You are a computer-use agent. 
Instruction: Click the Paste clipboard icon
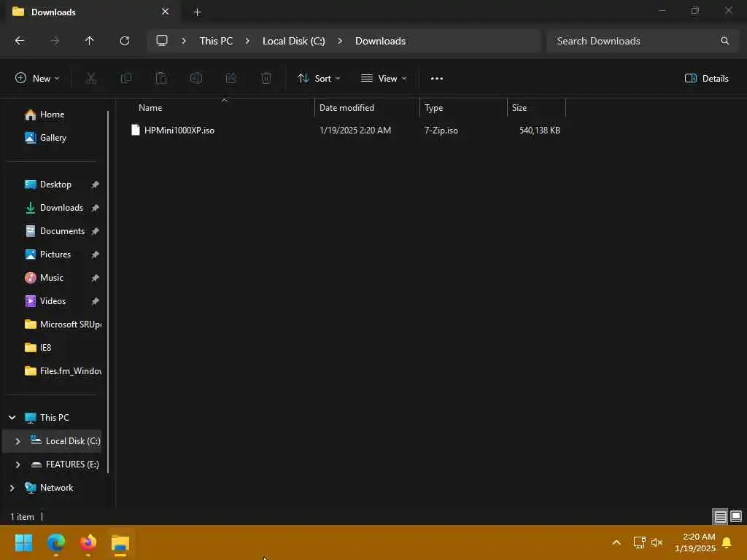pyautogui.click(x=161, y=78)
